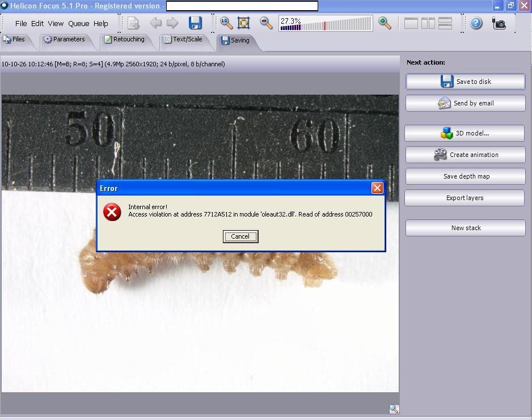Click the stacked caterpillar image preview

coord(200,243)
